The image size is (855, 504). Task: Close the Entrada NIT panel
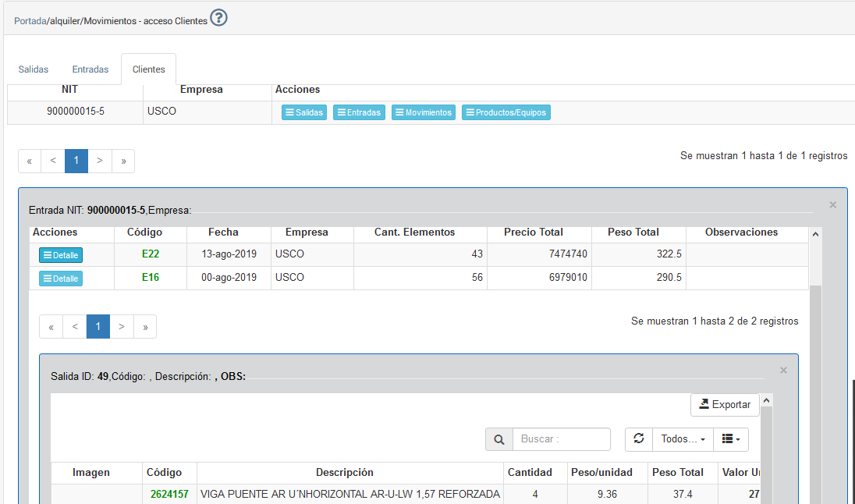tap(832, 205)
